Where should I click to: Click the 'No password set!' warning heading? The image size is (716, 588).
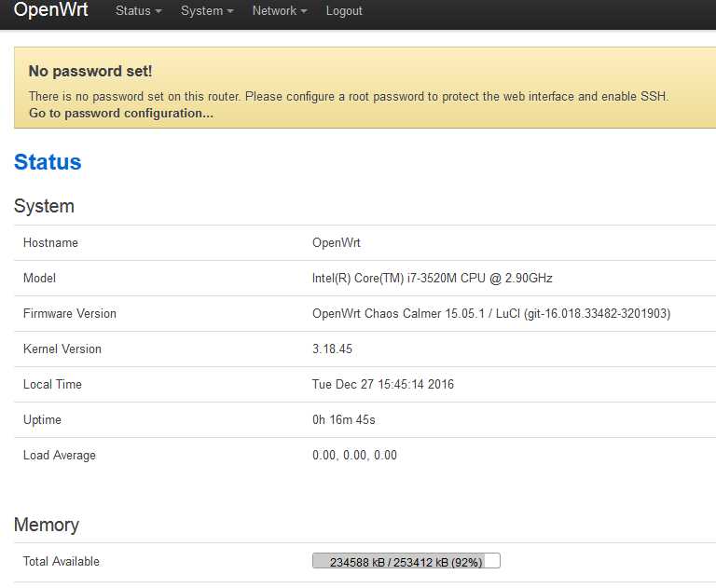click(x=90, y=71)
